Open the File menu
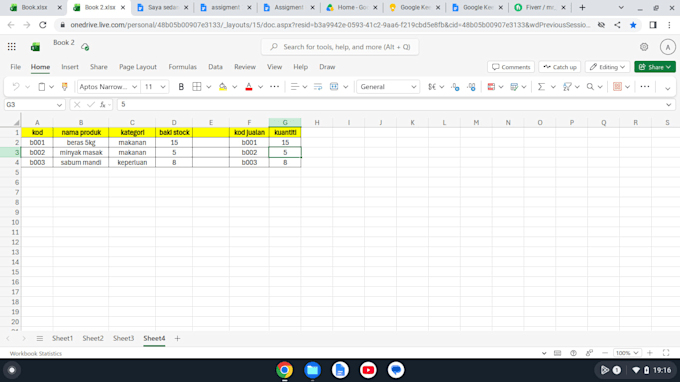Viewport: 680px width, 382px height. pyautogui.click(x=16, y=67)
